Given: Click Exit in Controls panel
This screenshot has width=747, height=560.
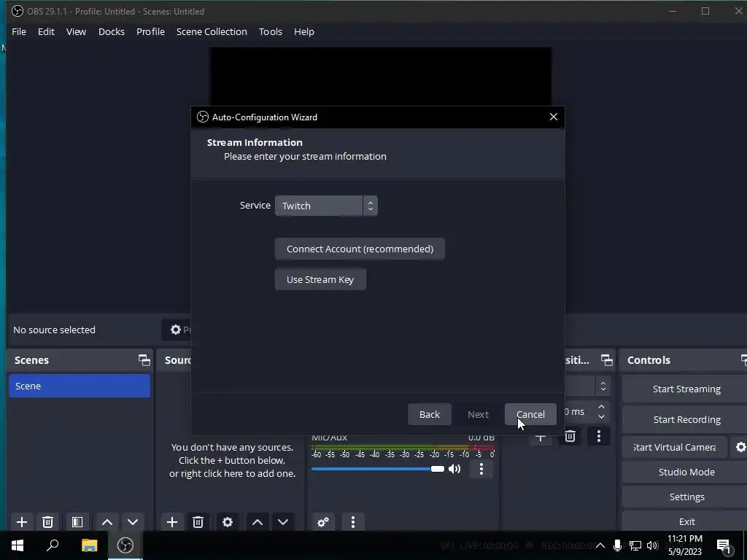Looking at the screenshot, I should 686,521.
